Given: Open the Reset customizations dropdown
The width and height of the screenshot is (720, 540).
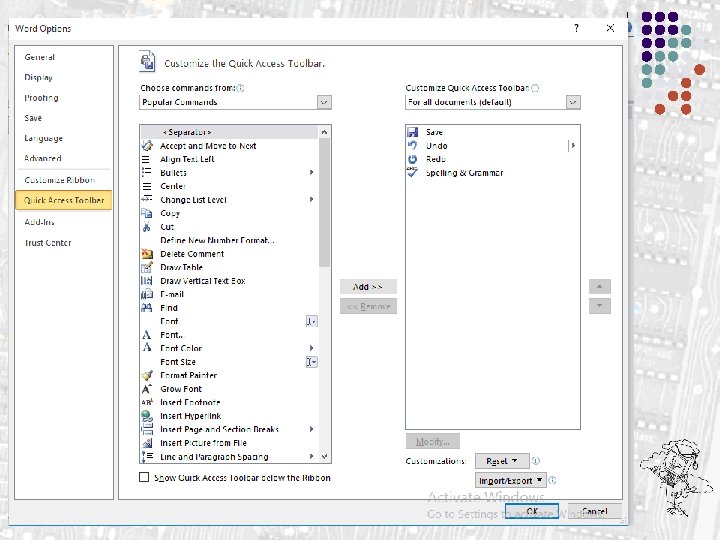Looking at the screenshot, I should pyautogui.click(x=501, y=461).
